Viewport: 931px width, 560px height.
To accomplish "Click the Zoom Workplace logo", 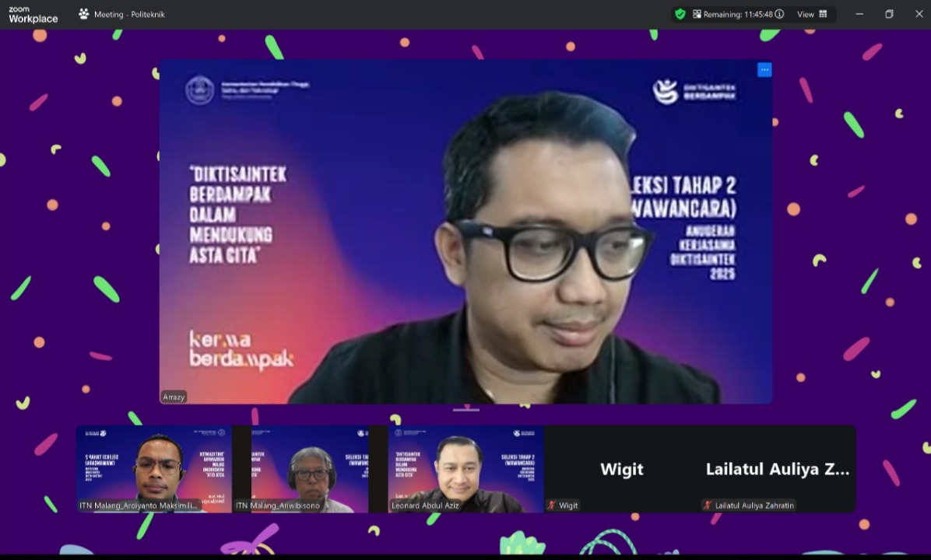I will (33, 14).
